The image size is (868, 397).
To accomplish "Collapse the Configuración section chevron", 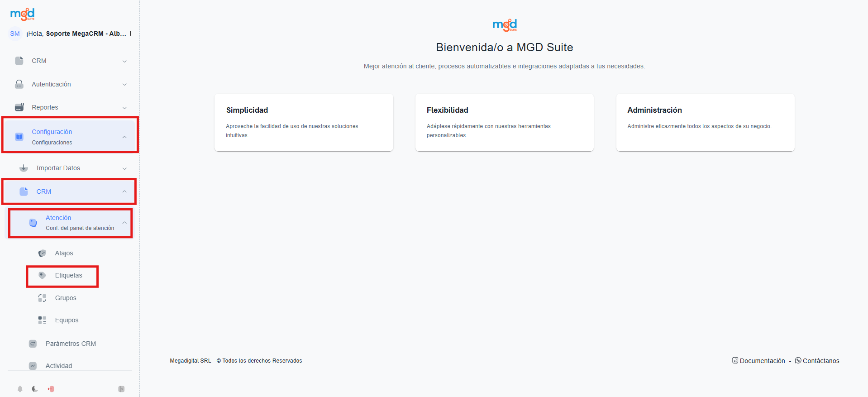I will pos(124,137).
